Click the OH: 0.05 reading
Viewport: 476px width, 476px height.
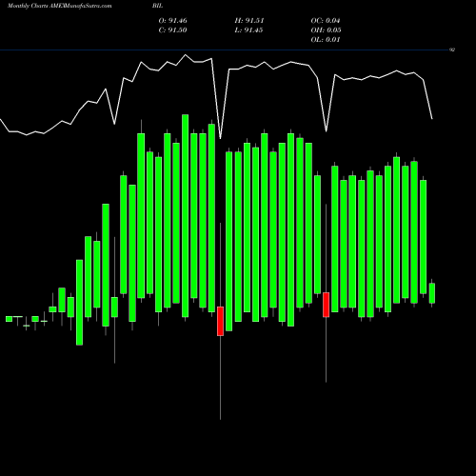[x=327, y=30]
